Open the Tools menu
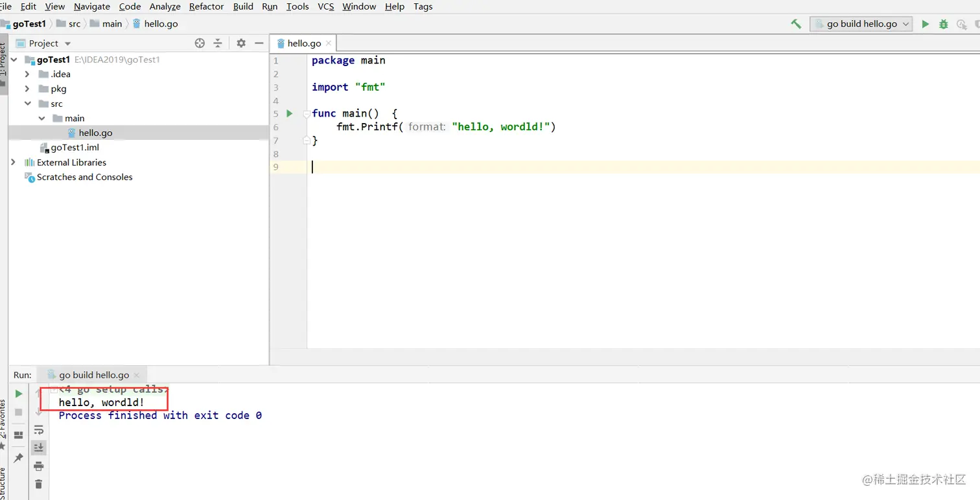Viewport: 980px width, 500px height. click(x=297, y=6)
